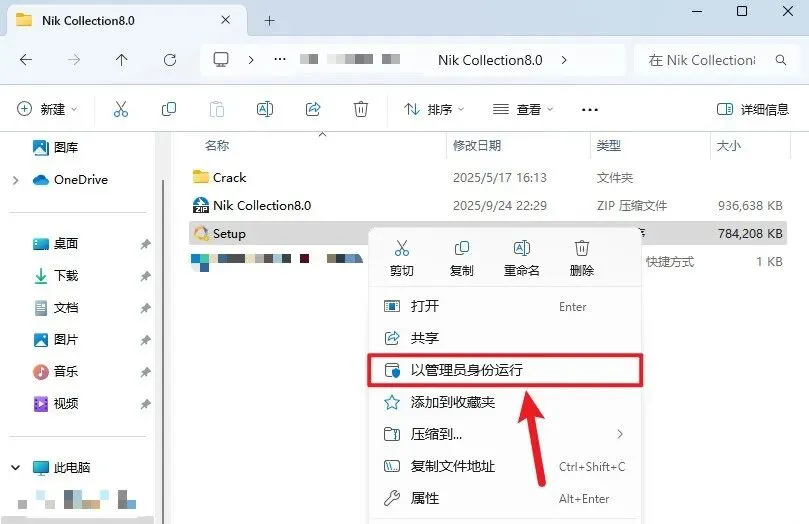Viewport: 809px width, 524px height.
Task: Click the Delete trash icon in the toolbar
Action: click(x=361, y=109)
